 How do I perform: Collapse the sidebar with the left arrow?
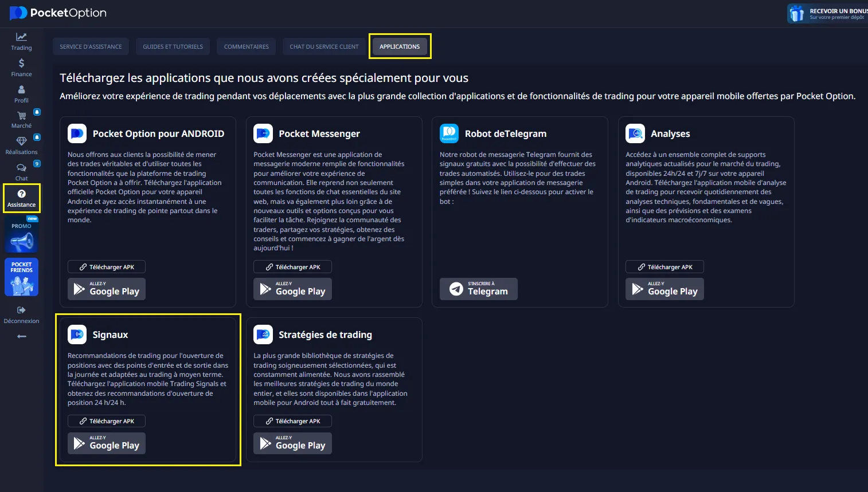21,336
